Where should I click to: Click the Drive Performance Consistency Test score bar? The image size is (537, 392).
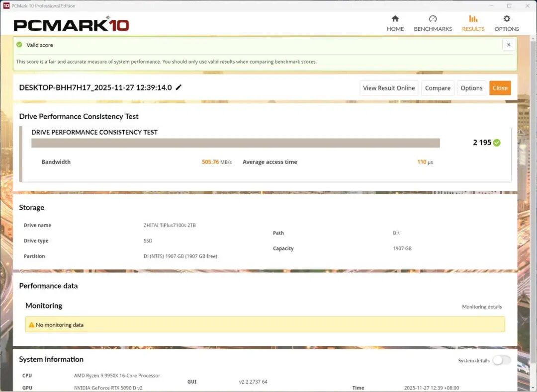(235, 143)
